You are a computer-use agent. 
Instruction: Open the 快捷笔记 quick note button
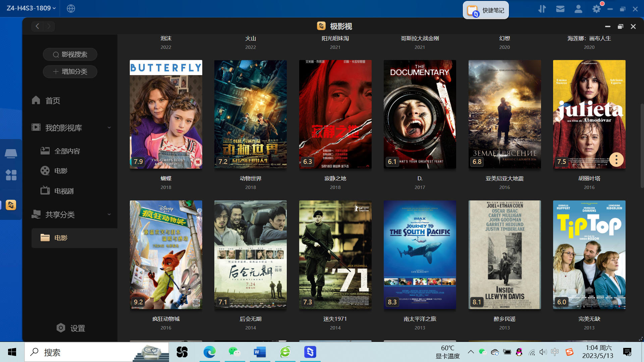[x=486, y=10]
